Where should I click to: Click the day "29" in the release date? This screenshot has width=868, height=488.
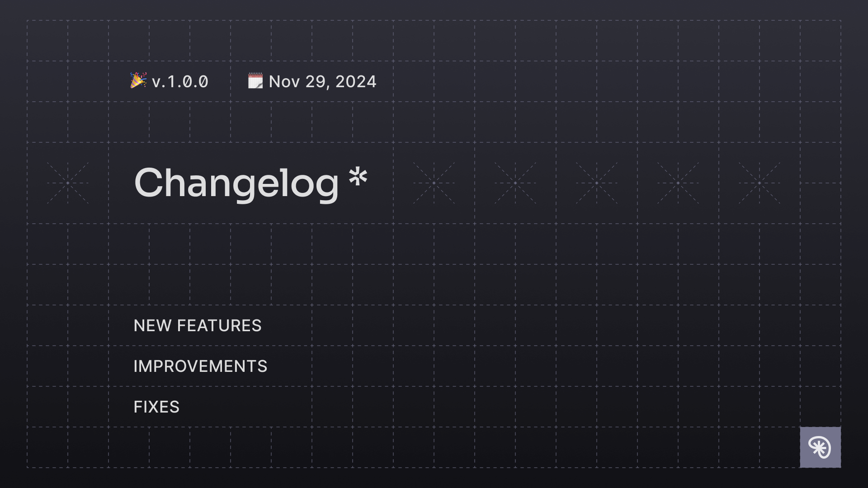coord(316,82)
